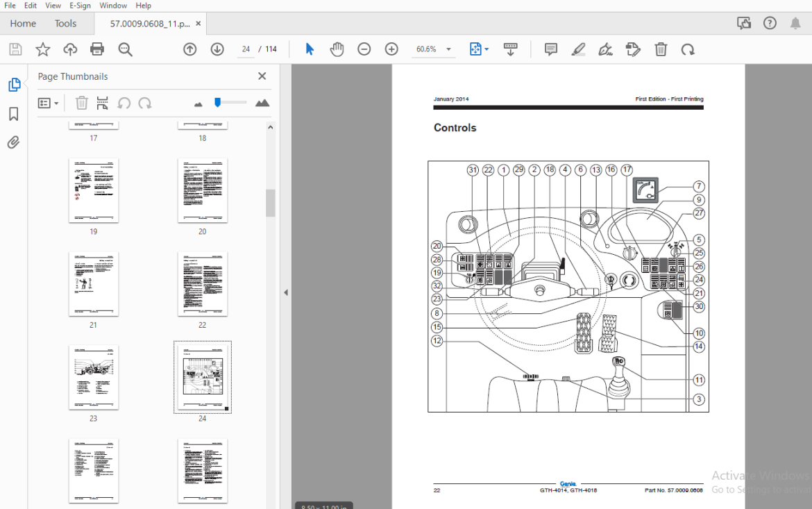Rotate thumbnail counterclockwise in panel
The height and width of the screenshot is (509, 812).
click(x=124, y=103)
